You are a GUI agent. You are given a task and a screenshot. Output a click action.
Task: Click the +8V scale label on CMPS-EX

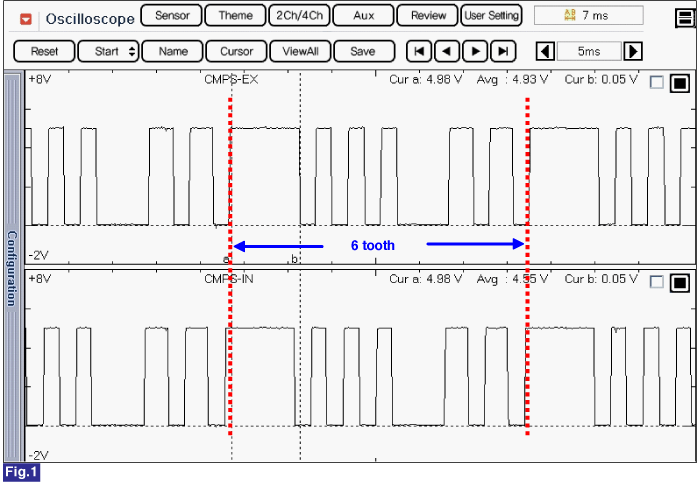point(39,80)
